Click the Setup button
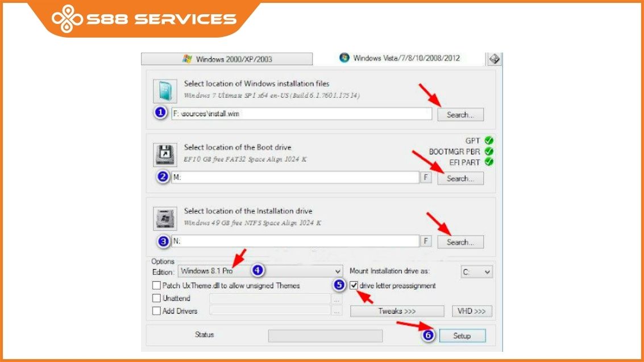The image size is (644, 362). coord(462,336)
